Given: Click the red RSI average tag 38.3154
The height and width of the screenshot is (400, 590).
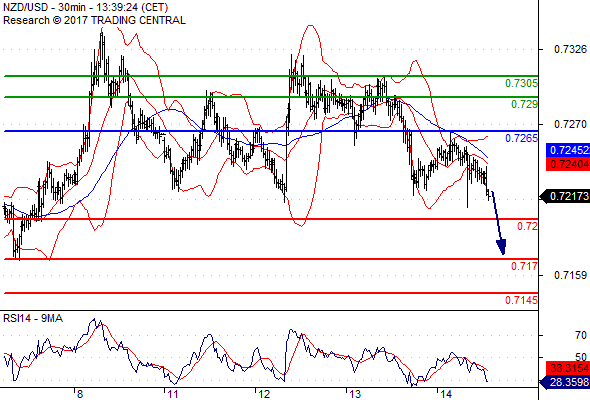Looking at the screenshot, I should pos(568,368).
